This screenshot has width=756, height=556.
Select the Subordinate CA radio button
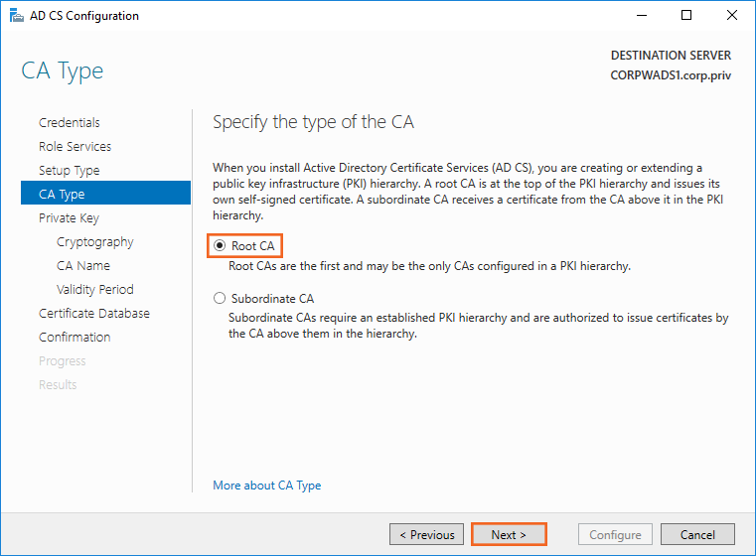(x=220, y=298)
